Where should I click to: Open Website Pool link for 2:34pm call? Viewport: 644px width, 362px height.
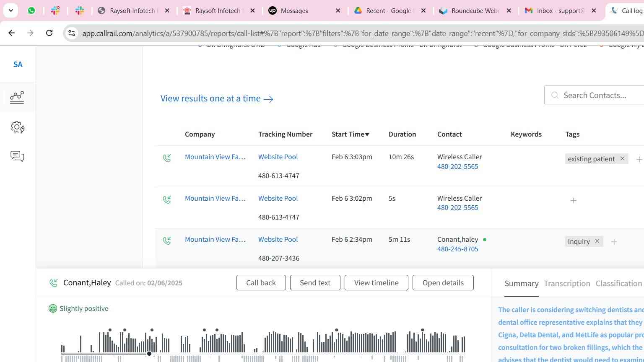point(278,239)
